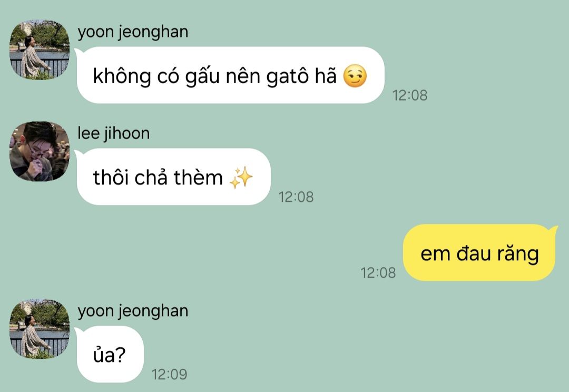Click the 12:08 timestamp beside lee jihoon's message

tap(296, 197)
